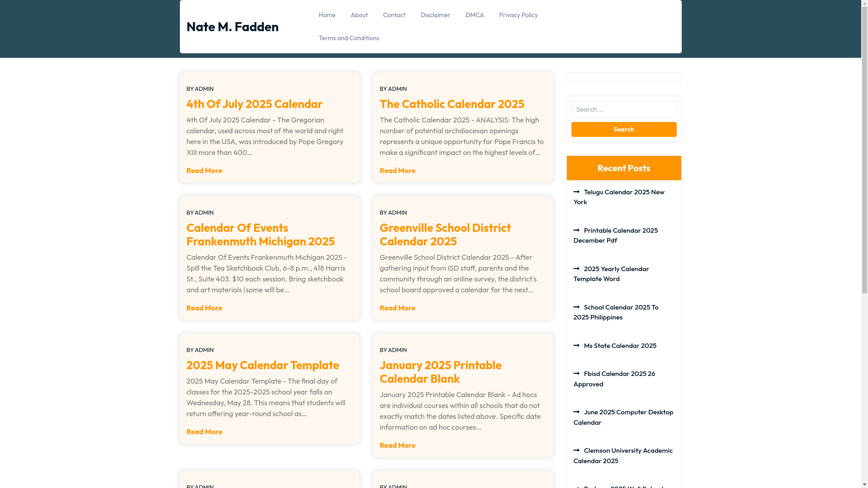This screenshot has height=488, width=868.
Task: Click BY ADMIN on Catholic Calendar card
Action: [393, 89]
